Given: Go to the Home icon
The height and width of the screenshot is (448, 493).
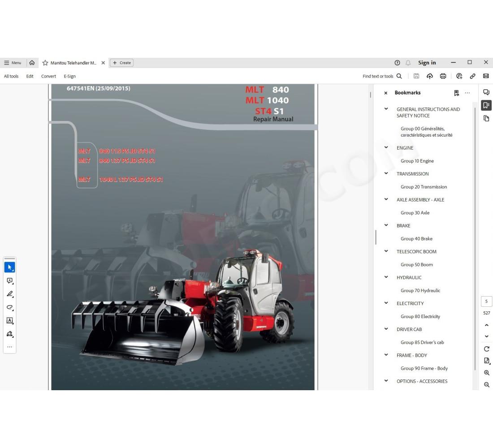Looking at the screenshot, I should pyautogui.click(x=32, y=63).
